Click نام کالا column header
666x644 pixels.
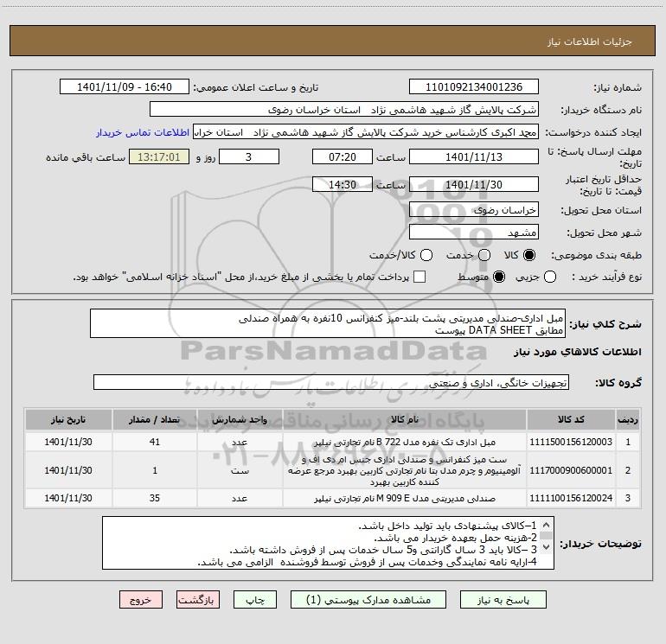[405, 419]
